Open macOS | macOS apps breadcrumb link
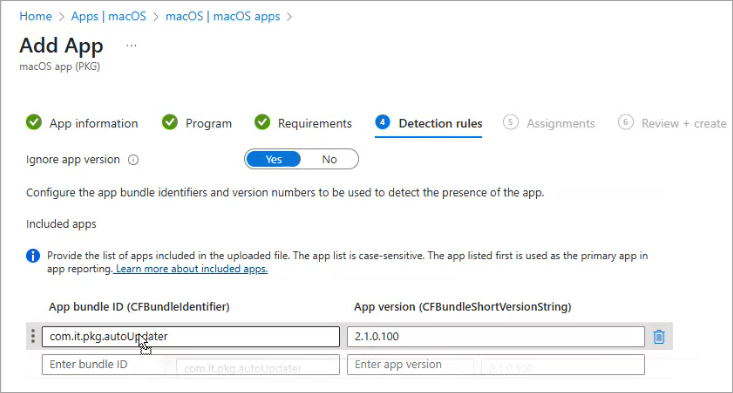 [x=223, y=16]
